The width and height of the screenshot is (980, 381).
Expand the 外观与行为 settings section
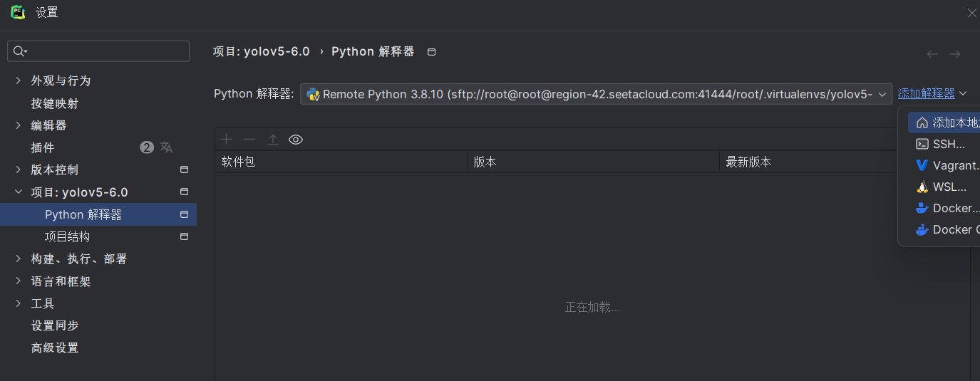18,80
